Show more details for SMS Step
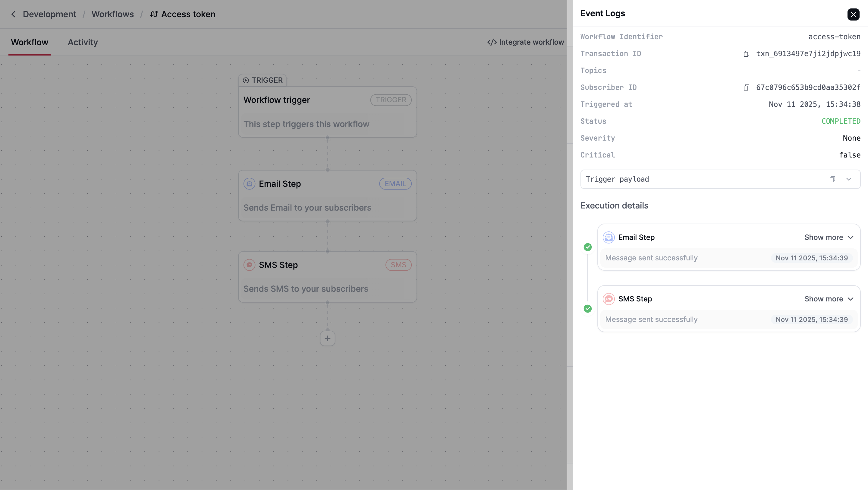868x490 pixels. click(x=829, y=299)
